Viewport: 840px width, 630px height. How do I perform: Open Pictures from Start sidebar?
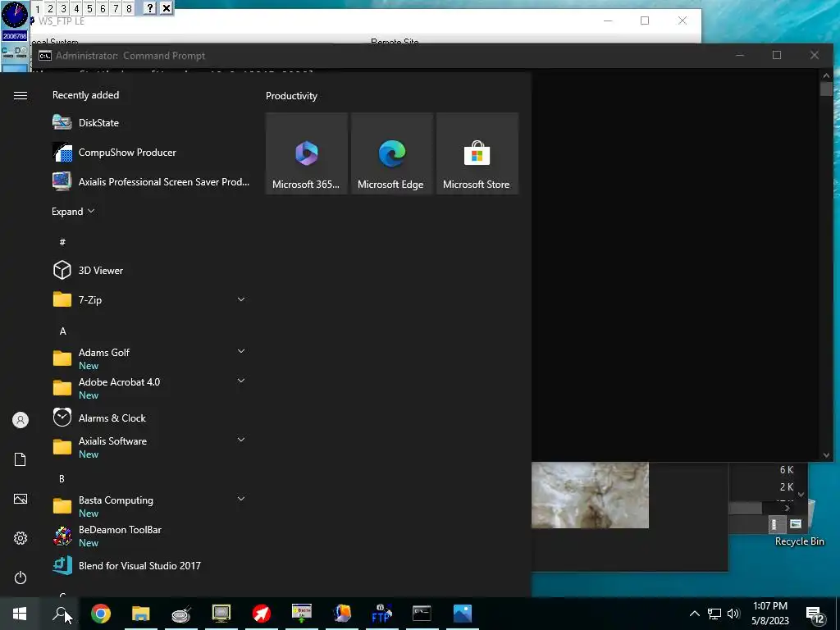[x=21, y=499]
